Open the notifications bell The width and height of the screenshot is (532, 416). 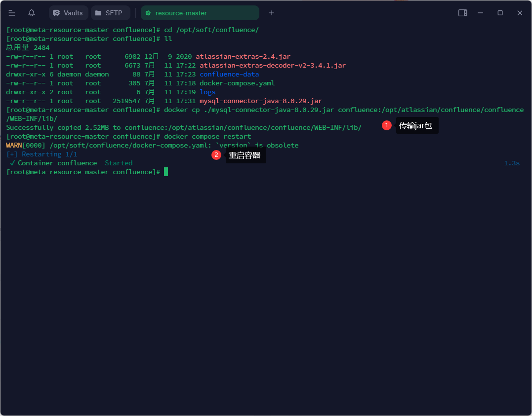(32, 13)
